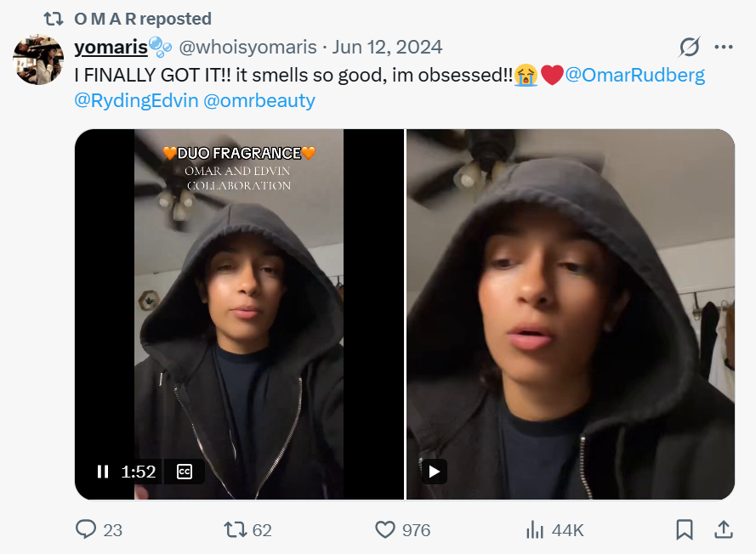
Task: Open the Duo Fragrance video thumbnail
Action: (239, 314)
